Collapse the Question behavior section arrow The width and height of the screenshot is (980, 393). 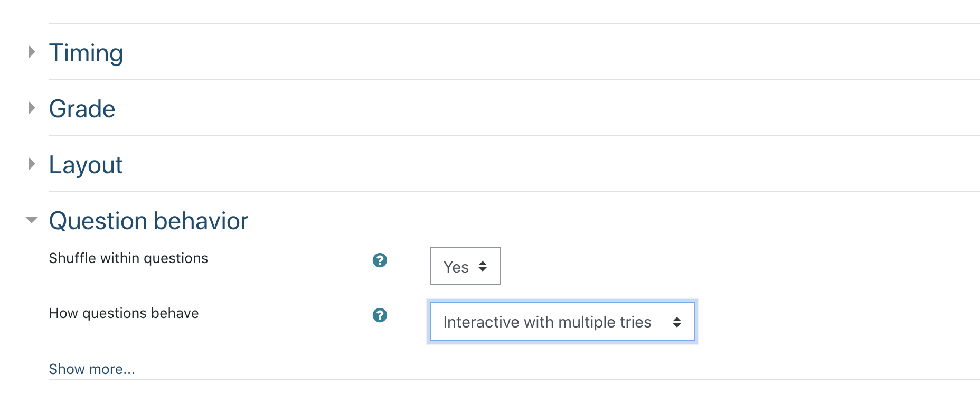pyautogui.click(x=32, y=220)
